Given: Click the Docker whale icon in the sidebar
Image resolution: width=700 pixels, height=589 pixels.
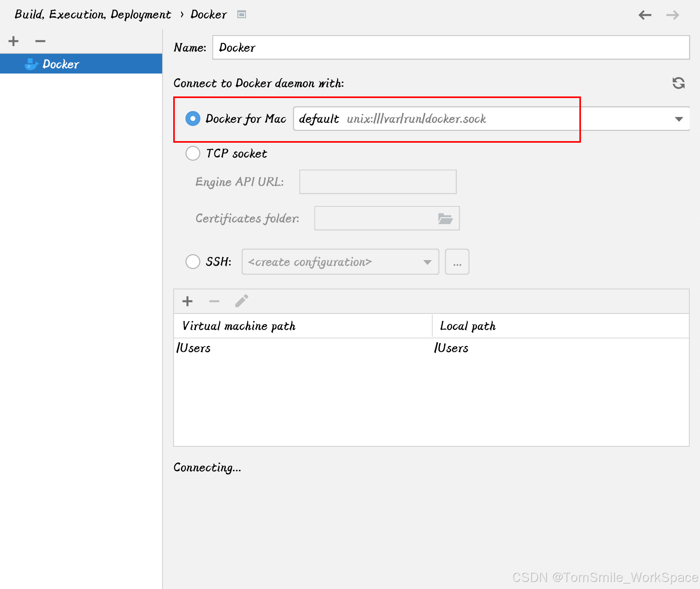Looking at the screenshot, I should (x=31, y=64).
